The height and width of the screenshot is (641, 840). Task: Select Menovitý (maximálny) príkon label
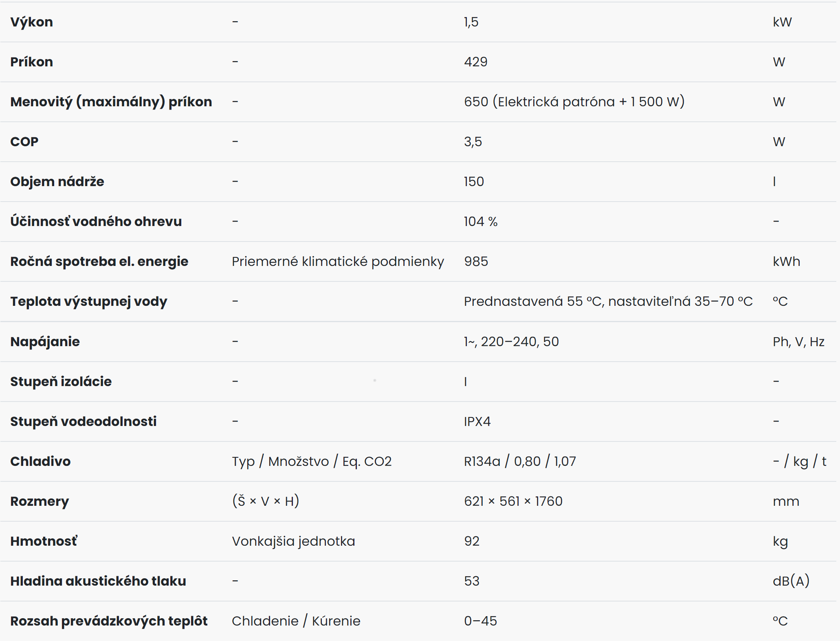(111, 102)
